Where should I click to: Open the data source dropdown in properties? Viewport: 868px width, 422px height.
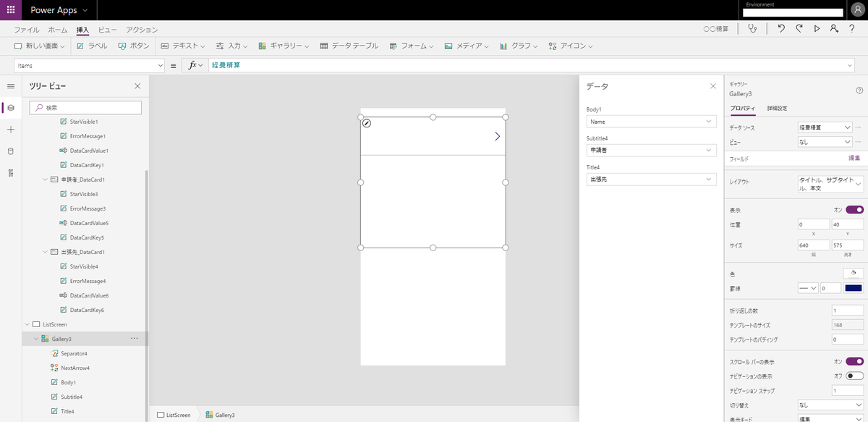tap(825, 127)
